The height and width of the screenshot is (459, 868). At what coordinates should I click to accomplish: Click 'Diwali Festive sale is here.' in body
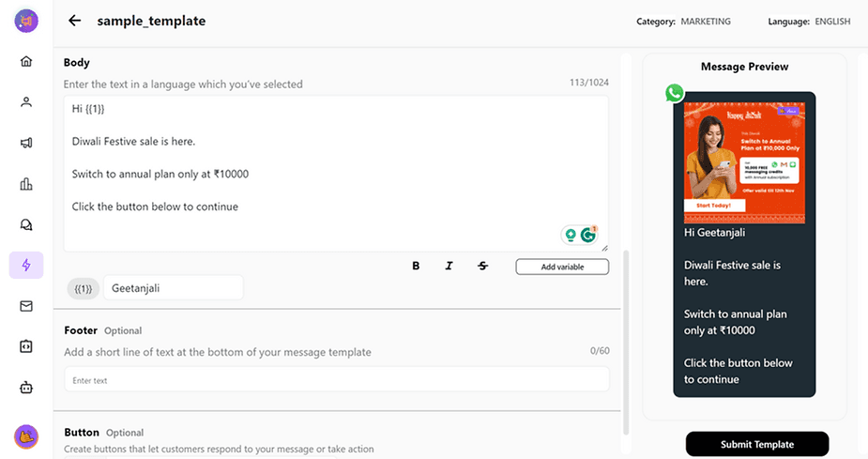click(x=133, y=141)
